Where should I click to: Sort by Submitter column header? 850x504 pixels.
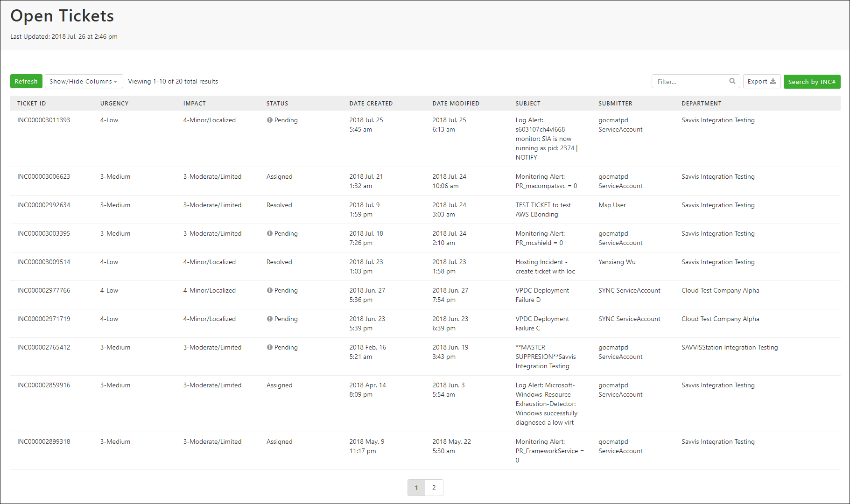tap(616, 104)
